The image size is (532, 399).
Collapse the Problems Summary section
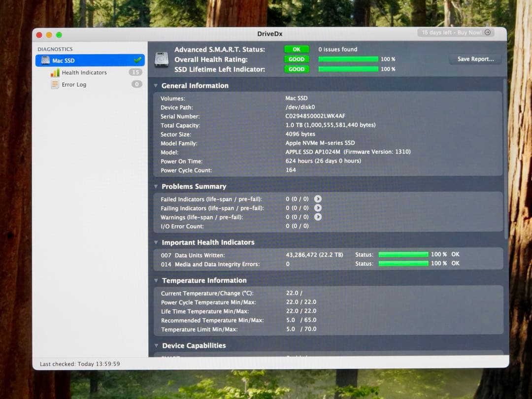pyautogui.click(x=156, y=186)
